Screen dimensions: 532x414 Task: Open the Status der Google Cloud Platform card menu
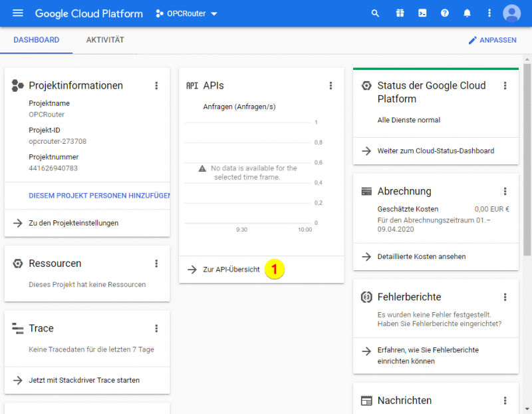(x=506, y=85)
